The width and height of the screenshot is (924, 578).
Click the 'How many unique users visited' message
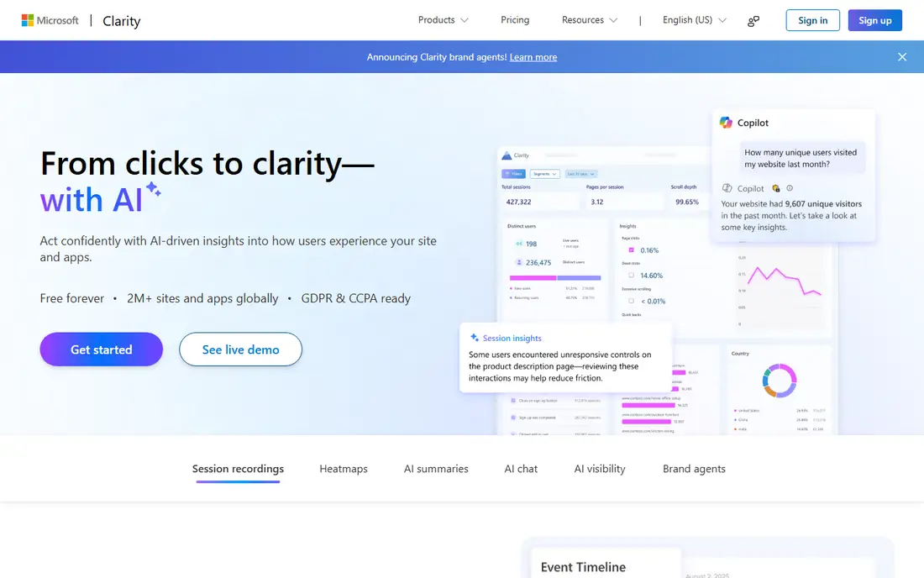[801, 158]
